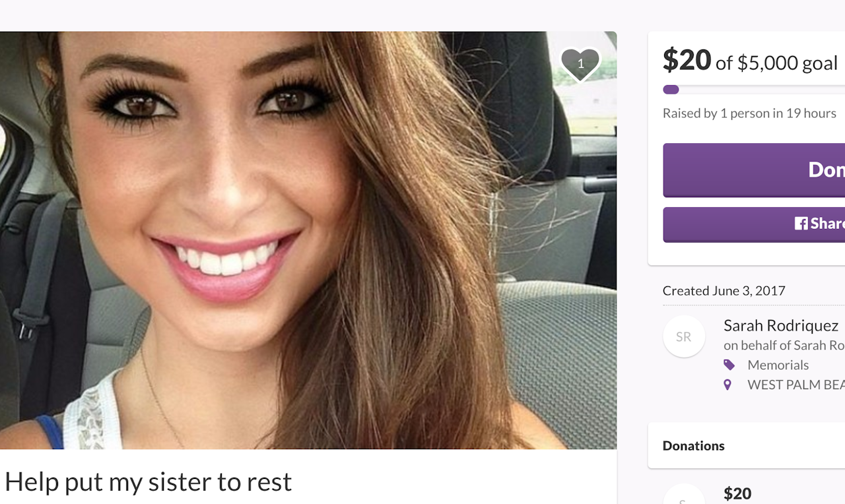Click the Memorials tag icon
This screenshot has width=845, height=504.
pyautogui.click(x=729, y=365)
